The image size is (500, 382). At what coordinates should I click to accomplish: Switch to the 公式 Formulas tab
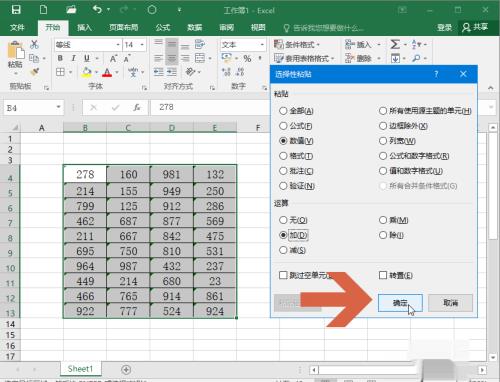pyautogui.click(x=163, y=27)
